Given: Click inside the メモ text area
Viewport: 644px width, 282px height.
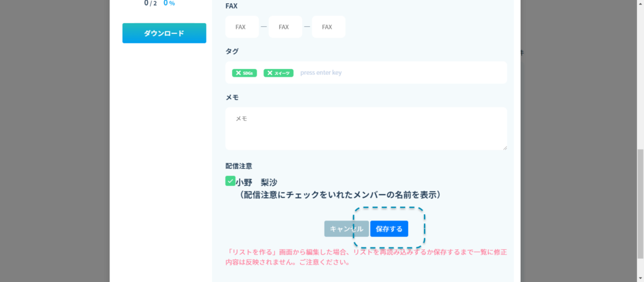Looking at the screenshot, I should (366, 129).
